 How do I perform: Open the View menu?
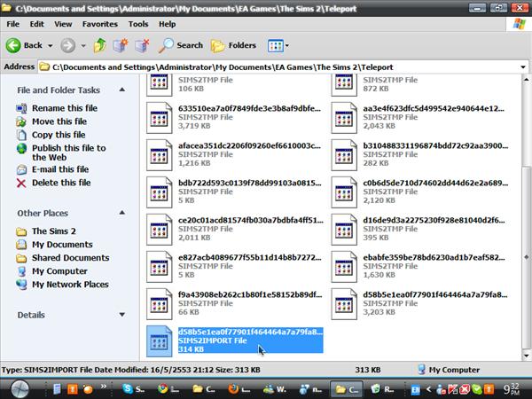(63, 24)
